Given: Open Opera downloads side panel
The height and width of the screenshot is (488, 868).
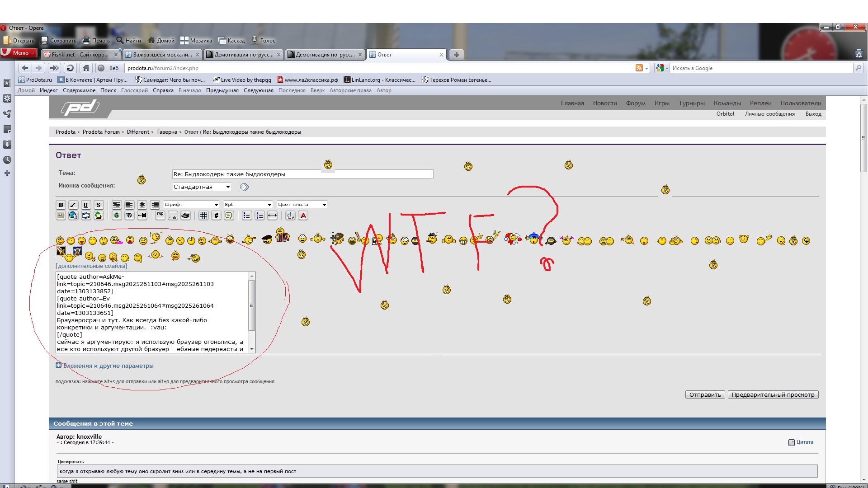Looking at the screenshot, I should pyautogui.click(x=7, y=145).
